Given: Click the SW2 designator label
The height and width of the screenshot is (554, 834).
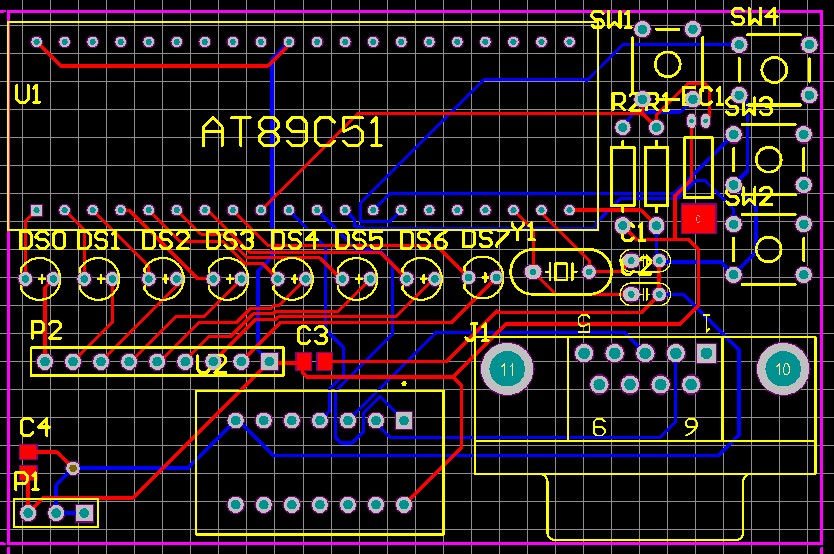Looking at the screenshot, I should tap(749, 198).
